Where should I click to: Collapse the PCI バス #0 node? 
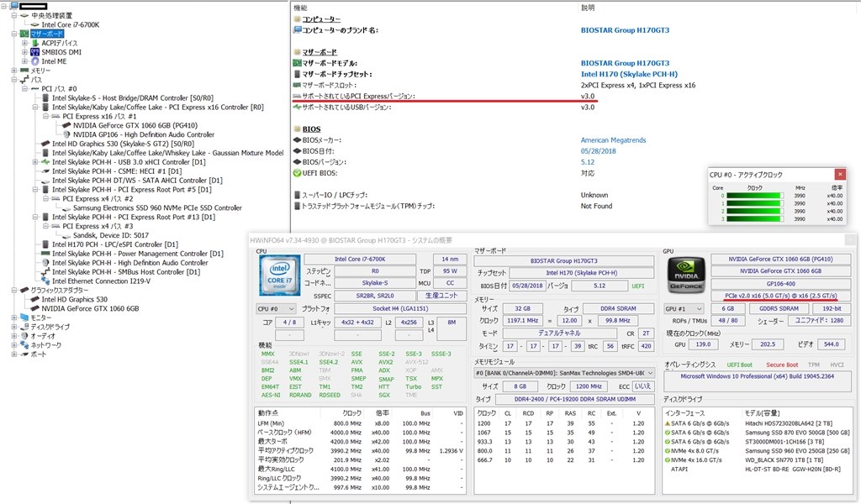coord(24,89)
